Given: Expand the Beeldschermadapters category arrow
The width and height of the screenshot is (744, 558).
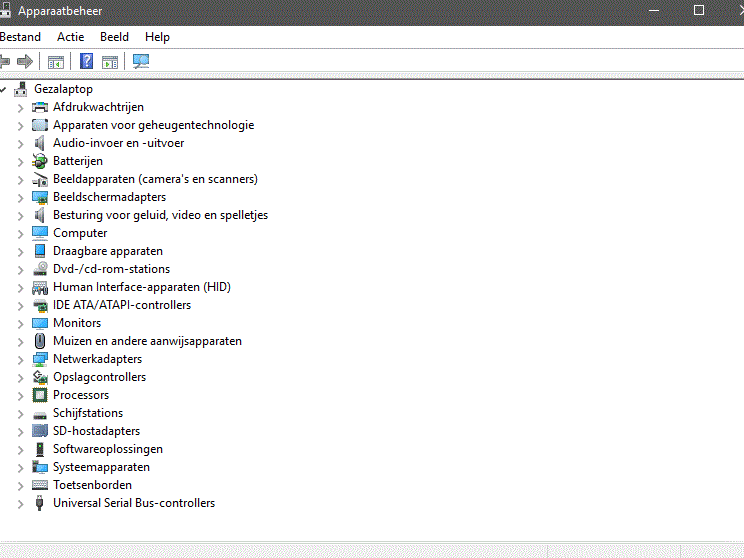Looking at the screenshot, I should pos(20,198).
